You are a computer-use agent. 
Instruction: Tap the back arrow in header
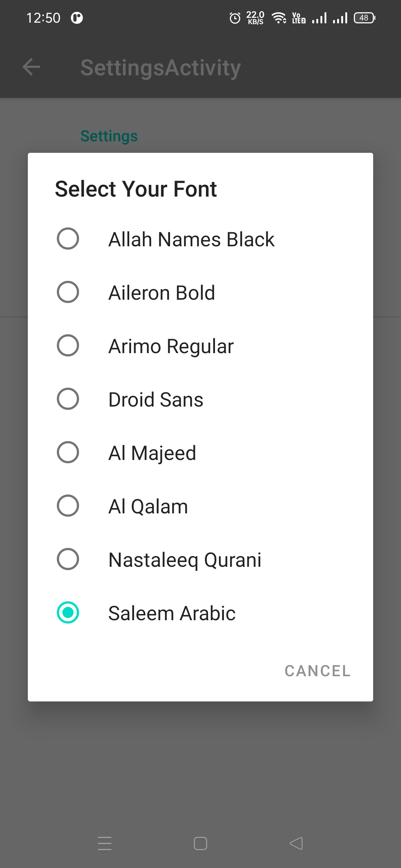coord(31,67)
